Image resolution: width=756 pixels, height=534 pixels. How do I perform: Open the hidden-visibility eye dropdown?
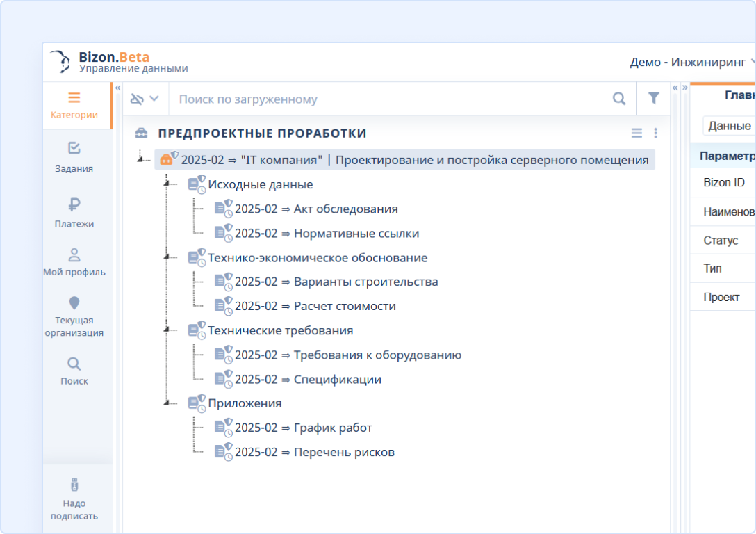(x=145, y=99)
